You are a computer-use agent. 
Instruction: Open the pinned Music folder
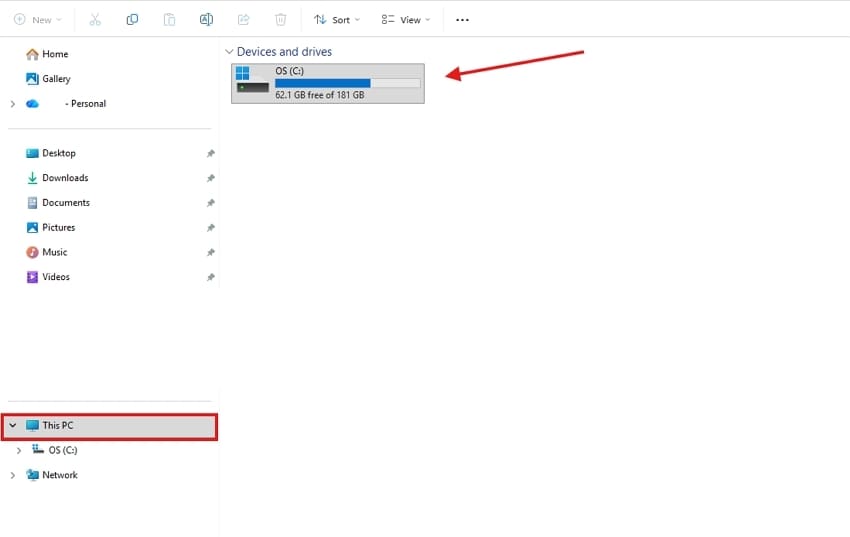coord(47,252)
